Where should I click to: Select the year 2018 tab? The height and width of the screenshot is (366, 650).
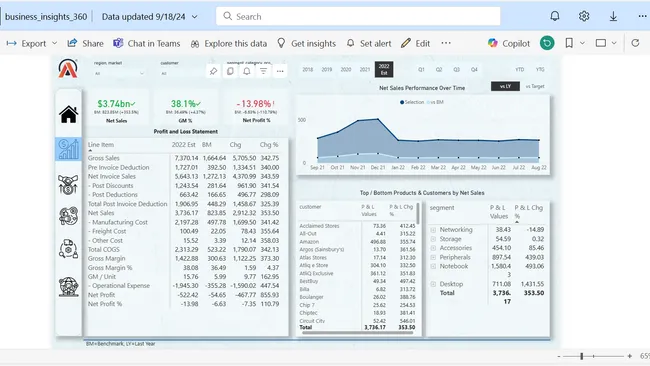click(x=308, y=70)
